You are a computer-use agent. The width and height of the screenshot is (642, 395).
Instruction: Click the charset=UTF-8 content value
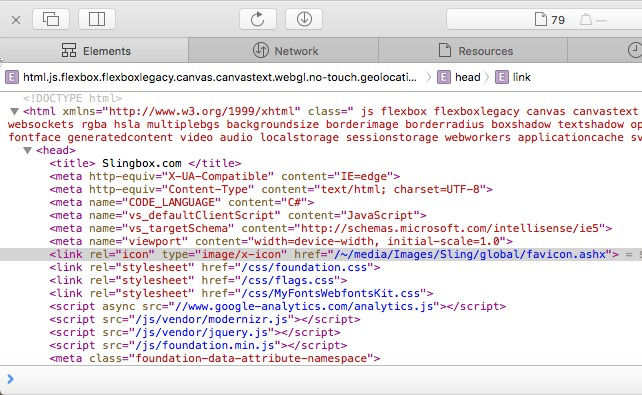coord(436,190)
